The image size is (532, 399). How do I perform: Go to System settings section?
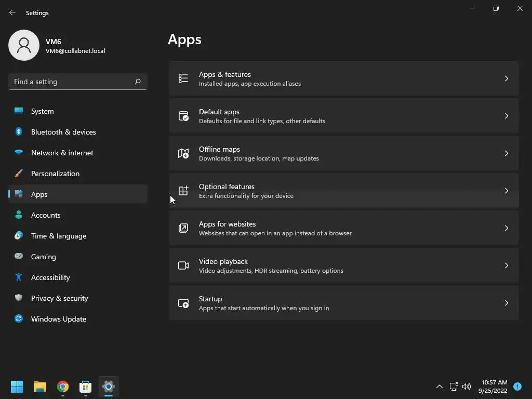coord(42,111)
